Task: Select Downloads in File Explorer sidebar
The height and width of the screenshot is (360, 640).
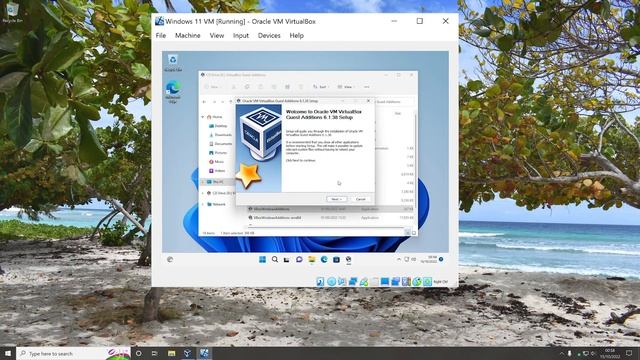Action: [x=220, y=135]
